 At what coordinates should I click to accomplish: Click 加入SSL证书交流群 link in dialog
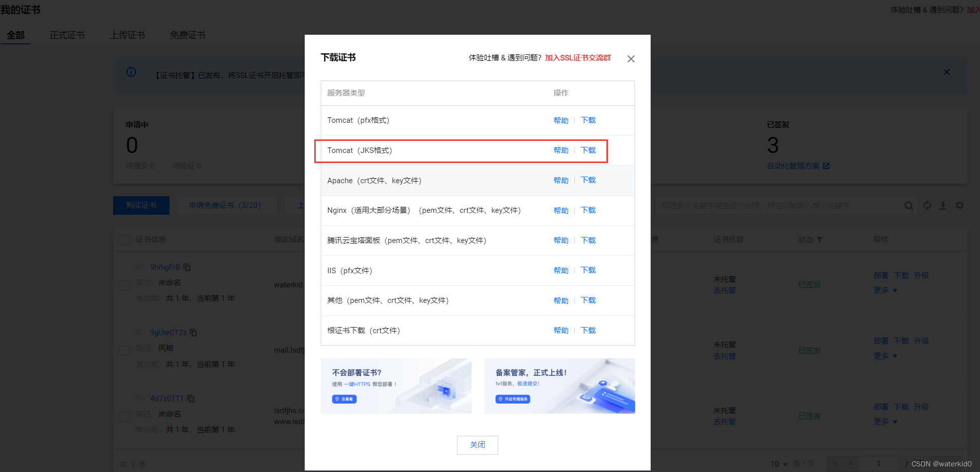tap(578, 58)
